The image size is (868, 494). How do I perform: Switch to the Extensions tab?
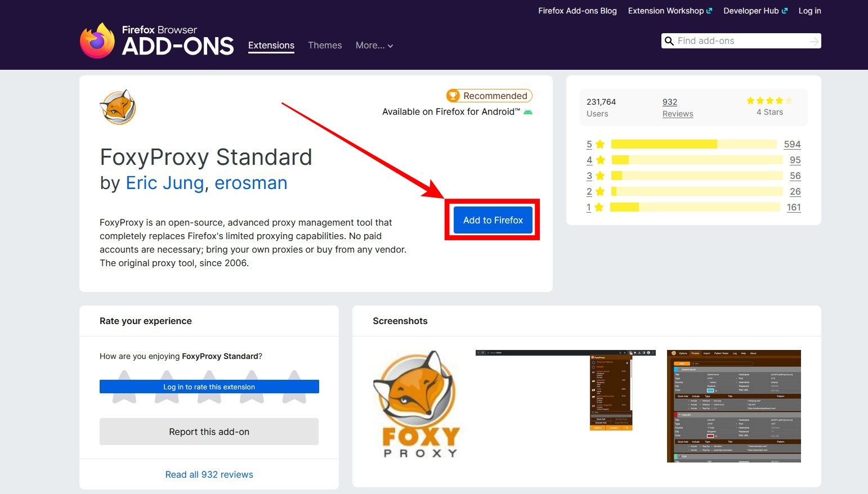pyautogui.click(x=271, y=45)
